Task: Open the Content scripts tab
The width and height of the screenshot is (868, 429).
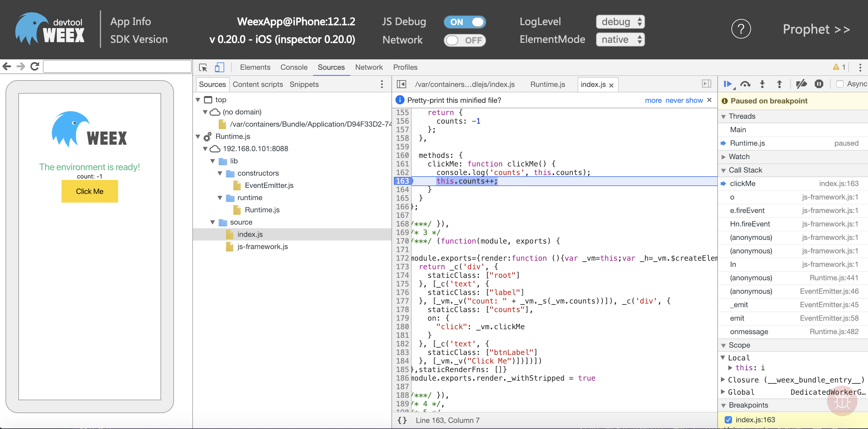Action: tap(258, 84)
